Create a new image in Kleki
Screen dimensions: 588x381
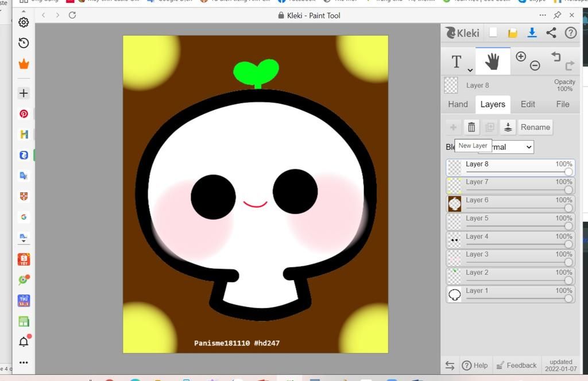(x=493, y=33)
